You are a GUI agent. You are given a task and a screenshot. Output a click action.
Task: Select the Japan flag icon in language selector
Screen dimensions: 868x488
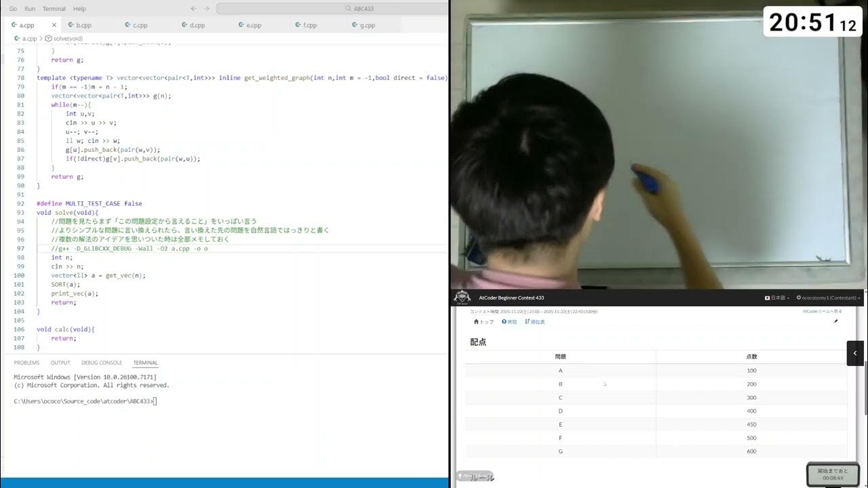click(768, 297)
